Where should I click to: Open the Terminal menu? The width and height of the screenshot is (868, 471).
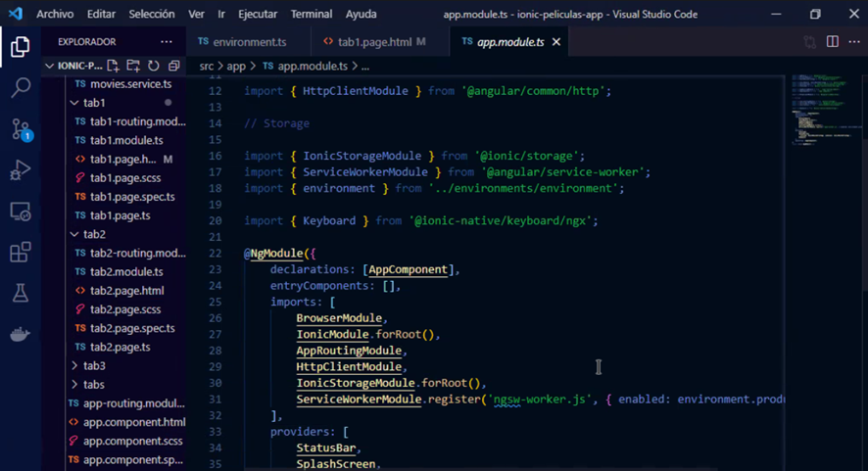pos(312,14)
